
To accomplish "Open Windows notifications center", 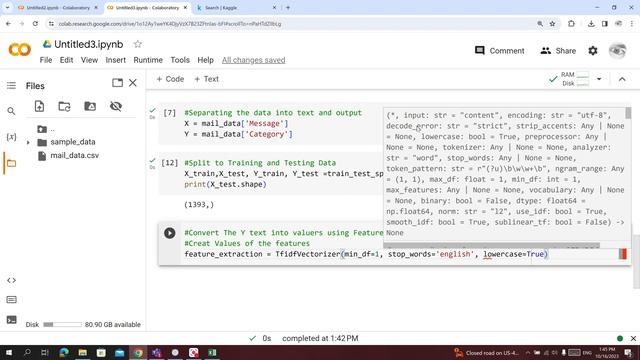I will tap(628, 352).
